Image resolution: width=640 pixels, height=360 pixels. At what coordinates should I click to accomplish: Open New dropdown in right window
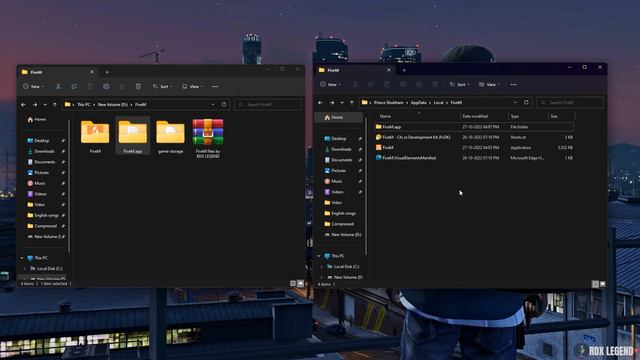coord(331,84)
